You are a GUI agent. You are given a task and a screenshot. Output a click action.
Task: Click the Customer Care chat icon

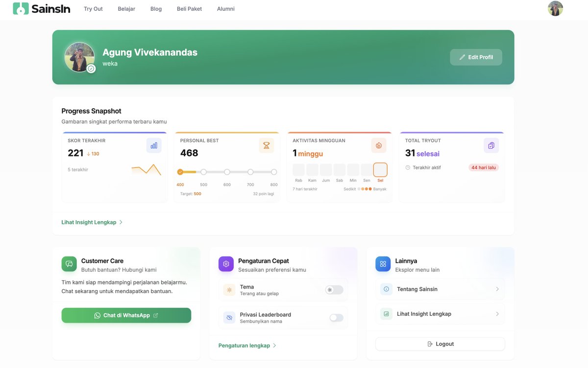pos(69,264)
